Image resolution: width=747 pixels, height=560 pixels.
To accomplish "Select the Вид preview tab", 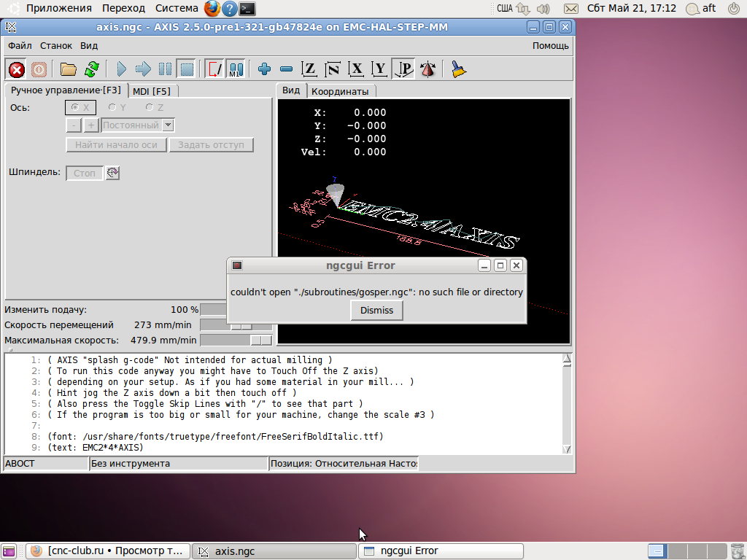I will click(x=290, y=90).
